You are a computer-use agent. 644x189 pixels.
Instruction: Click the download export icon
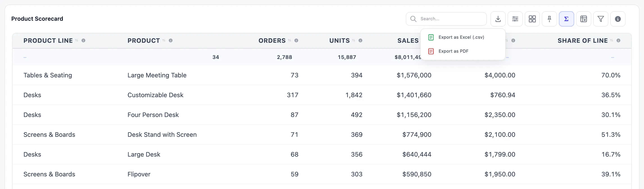(x=498, y=19)
